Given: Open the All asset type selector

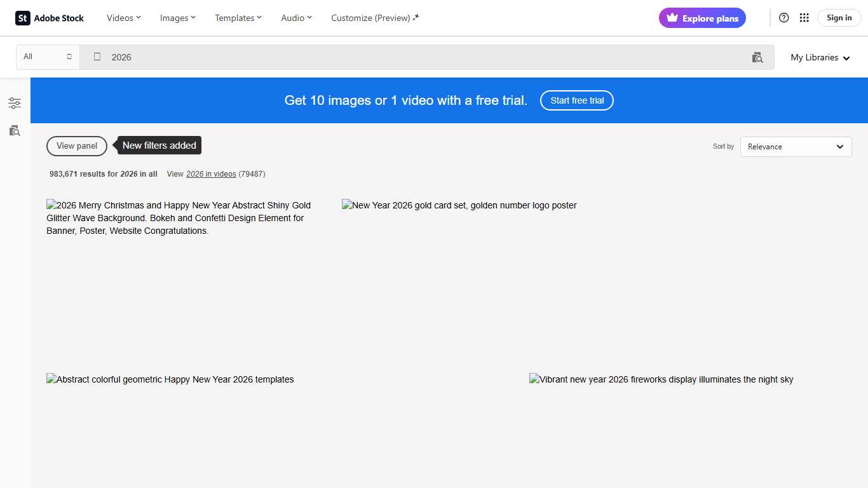Looking at the screenshot, I should (48, 57).
